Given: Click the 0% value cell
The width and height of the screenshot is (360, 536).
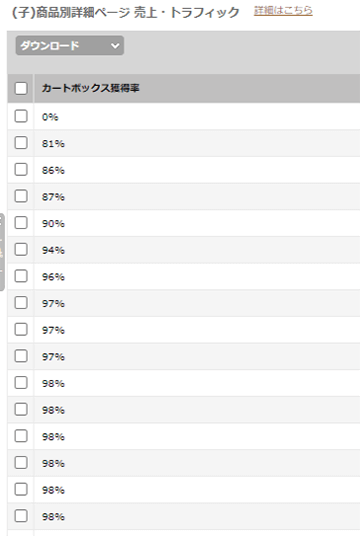Looking at the screenshot, I should point(50,117).
